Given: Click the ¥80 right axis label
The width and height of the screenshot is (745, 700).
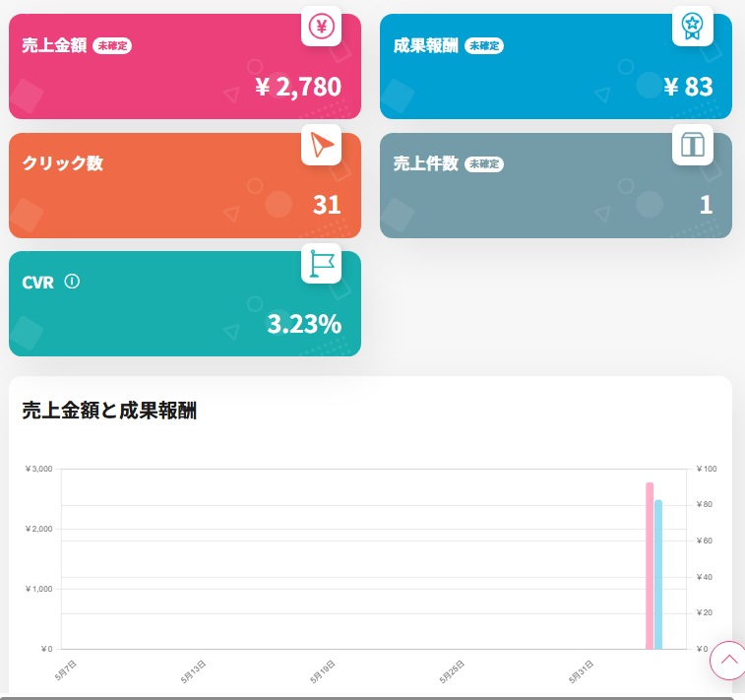Looking at the screenshot, I should (705, 504).
